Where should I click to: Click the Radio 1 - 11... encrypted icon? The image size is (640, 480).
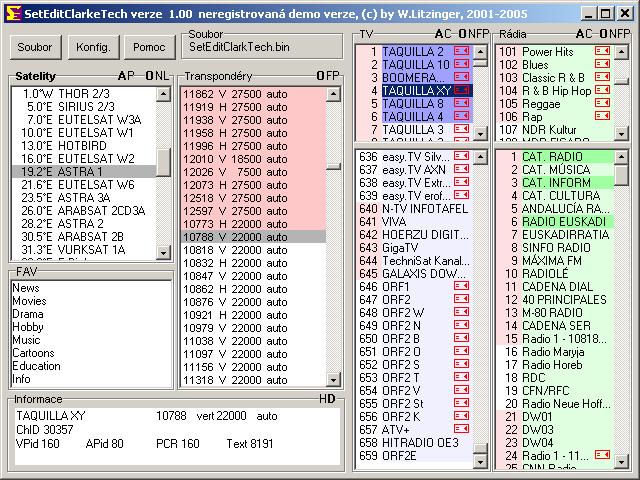(x=602, y=455)
